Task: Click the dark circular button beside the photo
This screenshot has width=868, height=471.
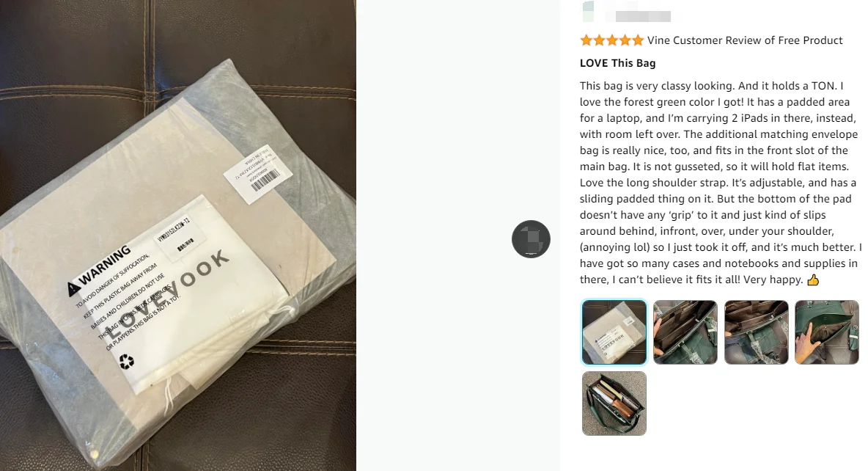Action: click(531, 239)
